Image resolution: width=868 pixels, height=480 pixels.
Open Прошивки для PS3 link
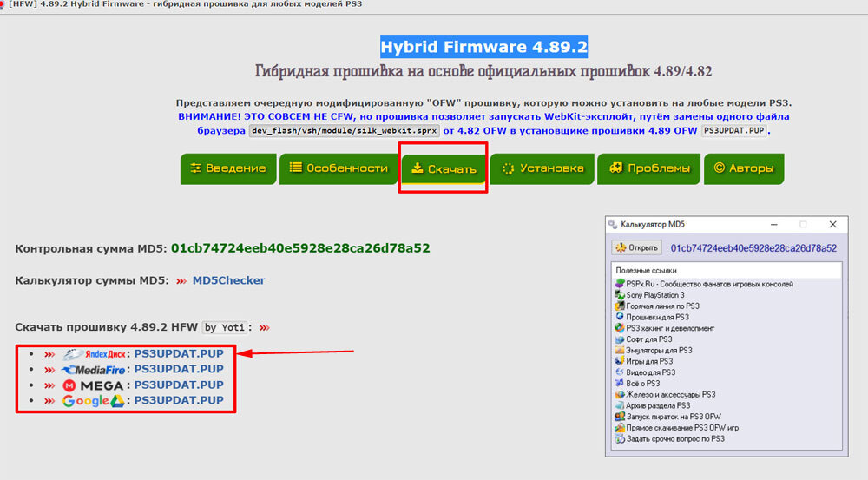tap(657, 317)
